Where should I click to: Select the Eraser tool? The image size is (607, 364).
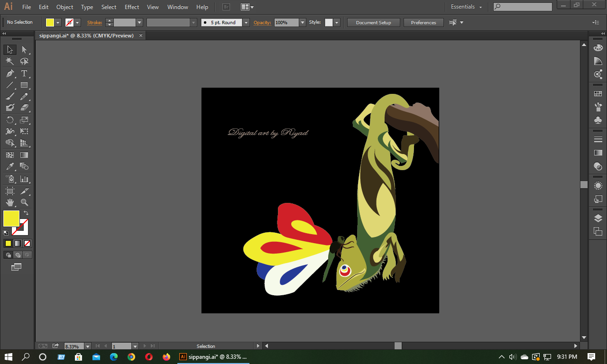click(24, 108)
